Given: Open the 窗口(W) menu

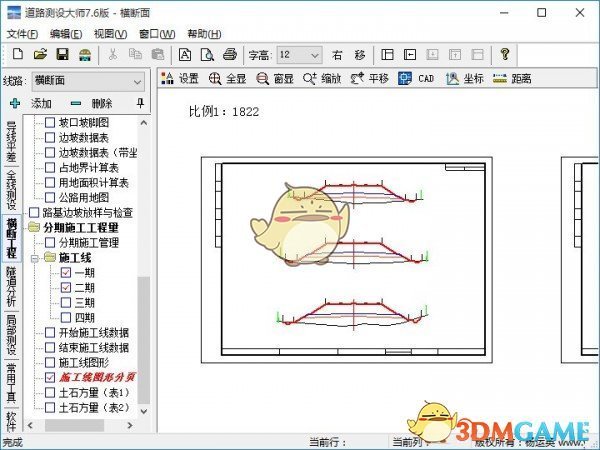Looking at the screenshot, I should coord(157,34).
